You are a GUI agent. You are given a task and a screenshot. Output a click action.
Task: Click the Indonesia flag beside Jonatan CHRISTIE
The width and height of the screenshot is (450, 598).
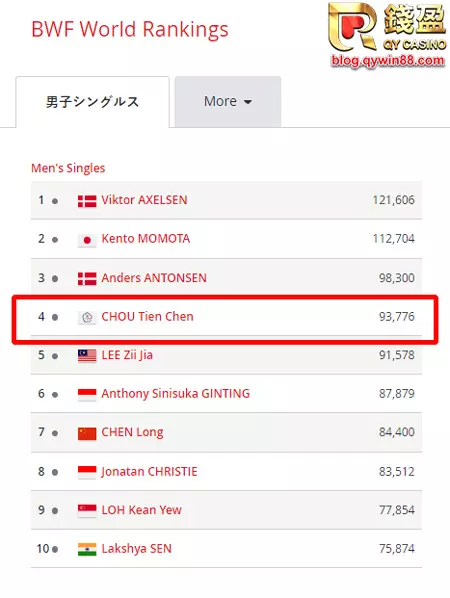(87, 473)
